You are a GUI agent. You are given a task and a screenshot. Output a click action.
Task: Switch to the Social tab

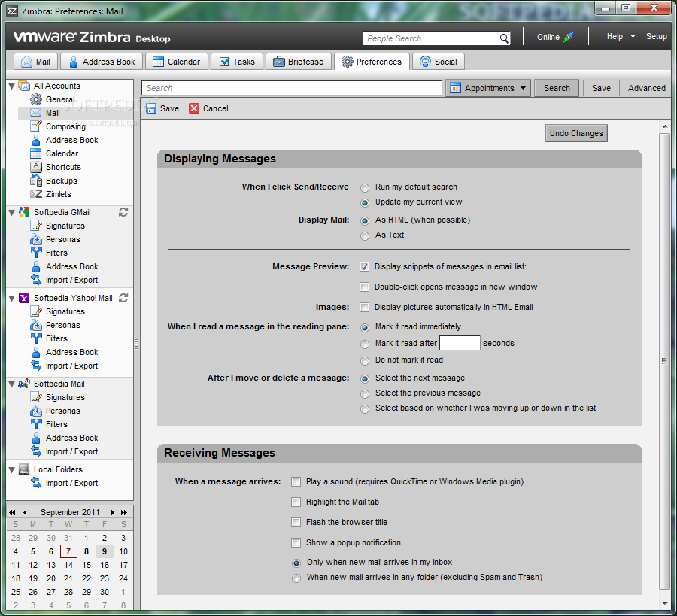tap(439, 62)
